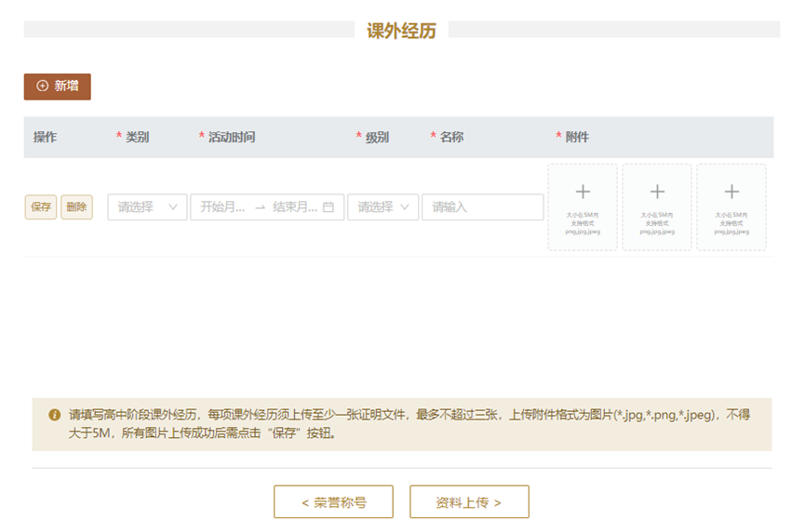Image resolution: width=805 pixels, height=532 pixels.
Task: Delete the row with the 删除 button
Action: (76, 207)
